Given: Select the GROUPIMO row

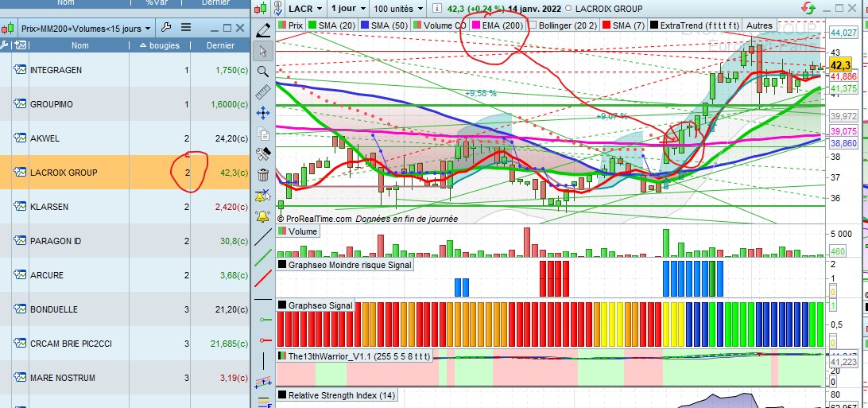Looking at the screenshot, I should [125, 104].
